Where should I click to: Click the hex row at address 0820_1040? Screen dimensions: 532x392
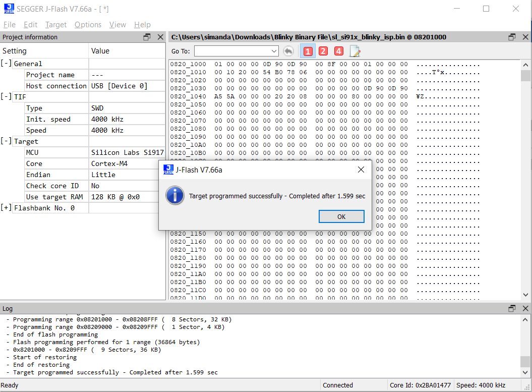tap(324, 96)
